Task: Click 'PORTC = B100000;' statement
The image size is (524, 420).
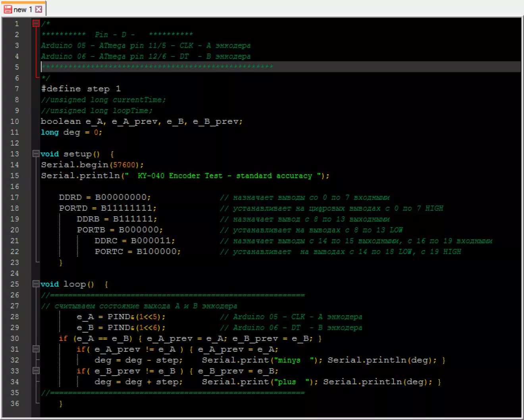Action: 138,251
